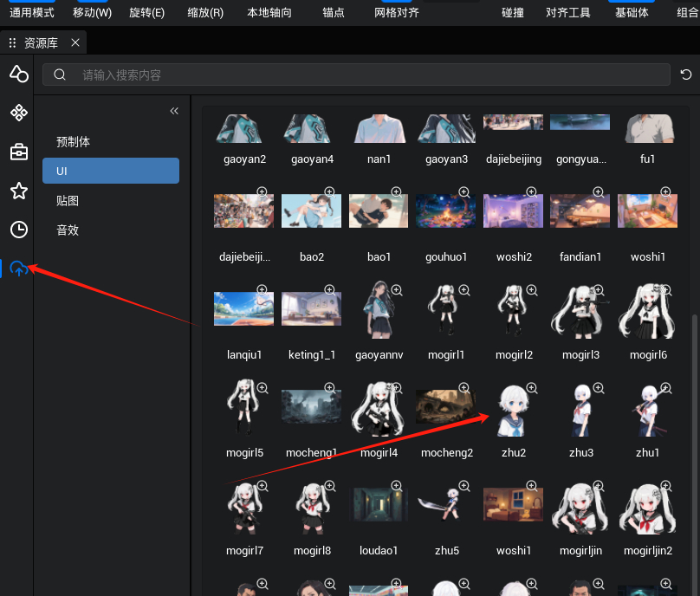Screen dimensions: 700x596
Task: Select the mogirljin2 character thumbnail
Action: point(647,508)
